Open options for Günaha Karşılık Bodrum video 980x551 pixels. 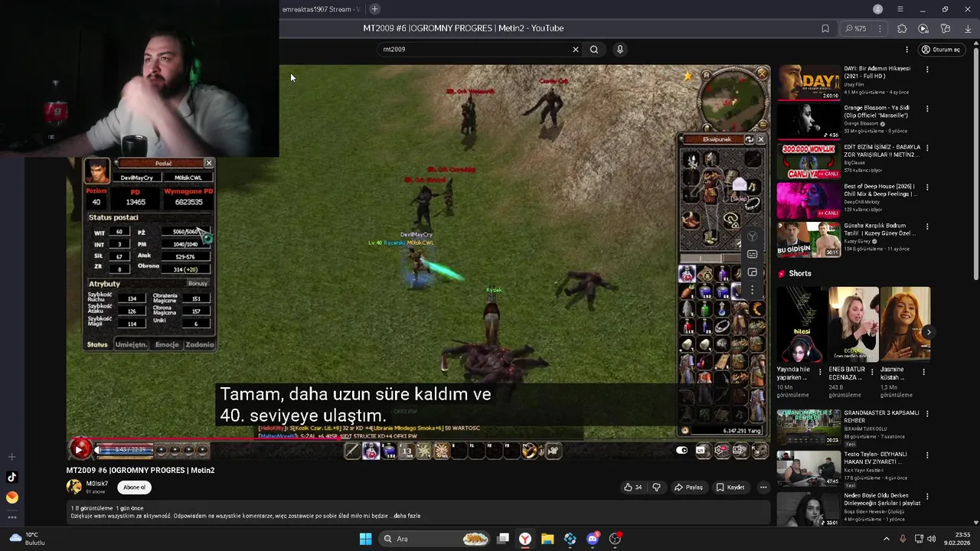tap(927, 227)
